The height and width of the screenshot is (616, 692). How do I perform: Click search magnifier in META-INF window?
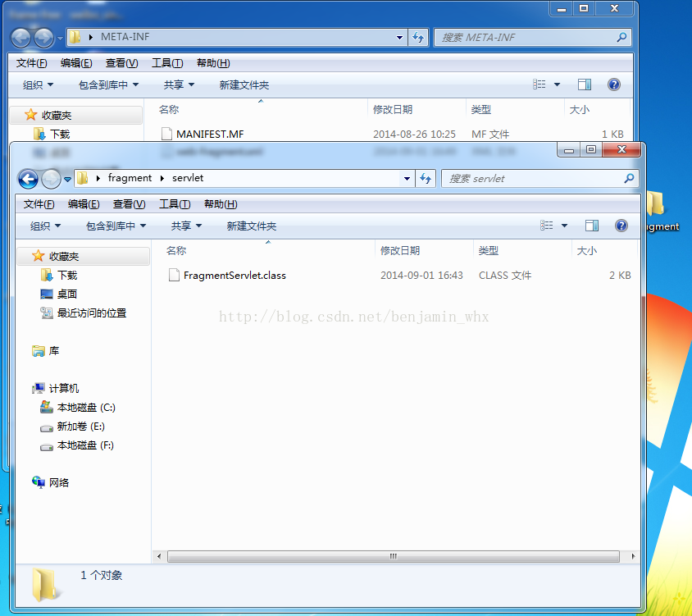coord(621,37)
